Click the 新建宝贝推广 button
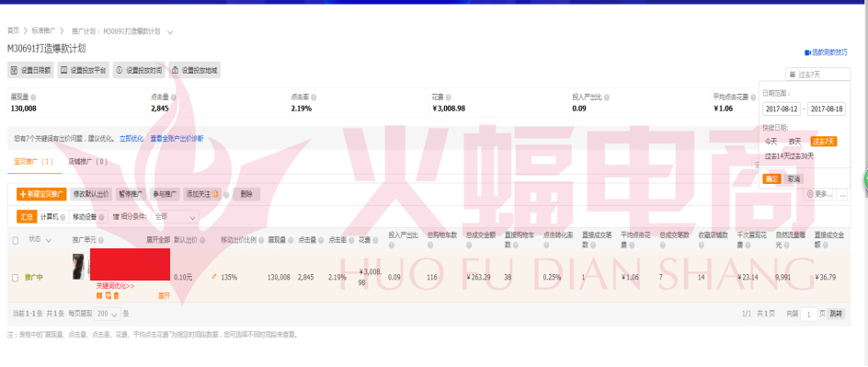Screen dimensions: 868x367 click(41, 194)
